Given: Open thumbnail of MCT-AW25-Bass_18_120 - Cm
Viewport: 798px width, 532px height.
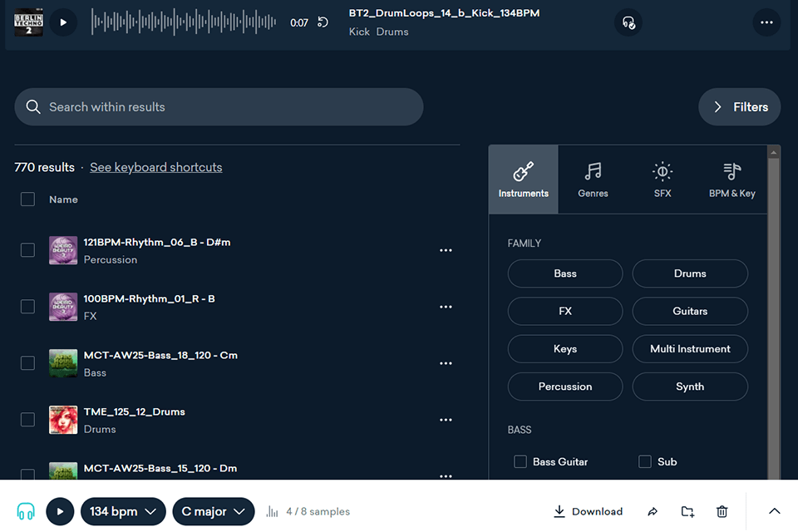Looking at the screenshot, I should tap(63, 363).
